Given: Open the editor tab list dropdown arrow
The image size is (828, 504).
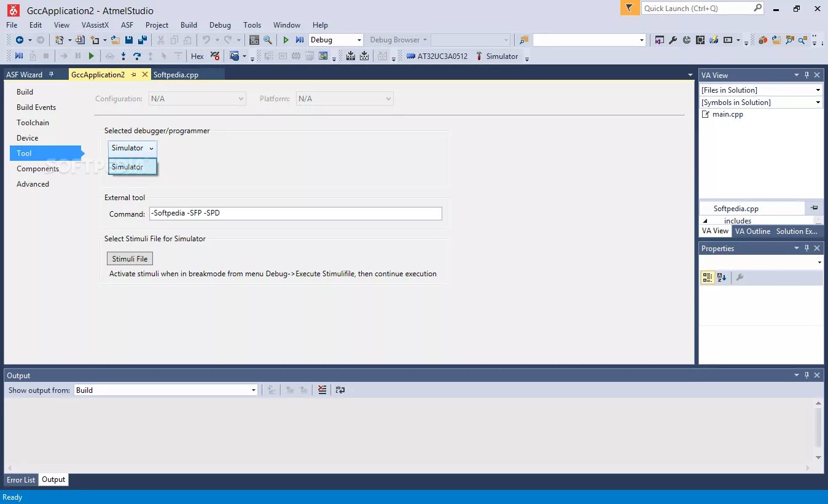Looking at the screenshot, I should [690, 75].
